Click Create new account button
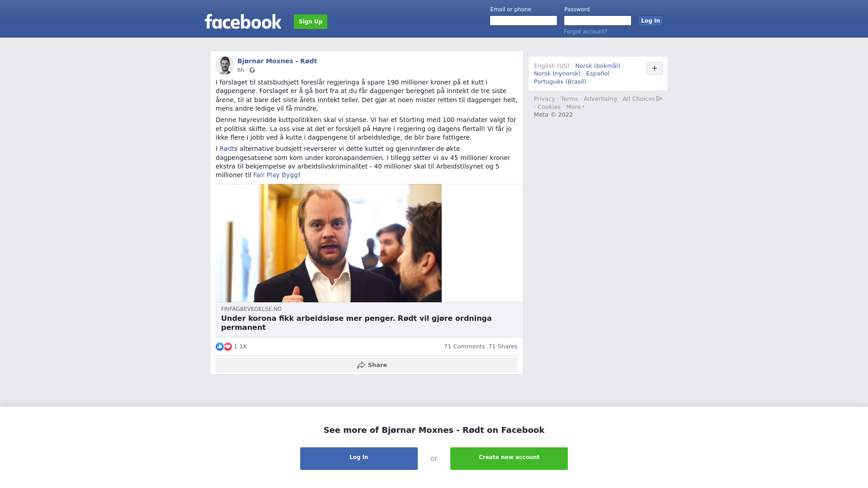 pos(509,459)
